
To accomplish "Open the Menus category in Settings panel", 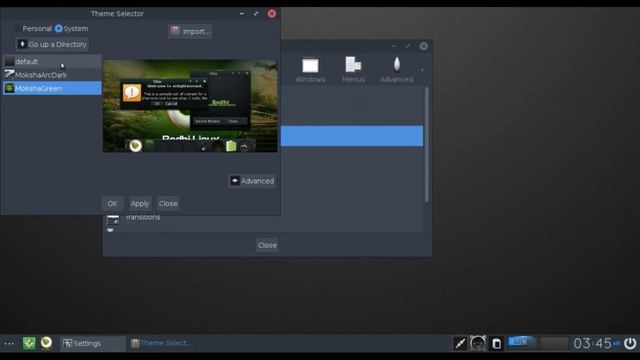I will 353,70.
